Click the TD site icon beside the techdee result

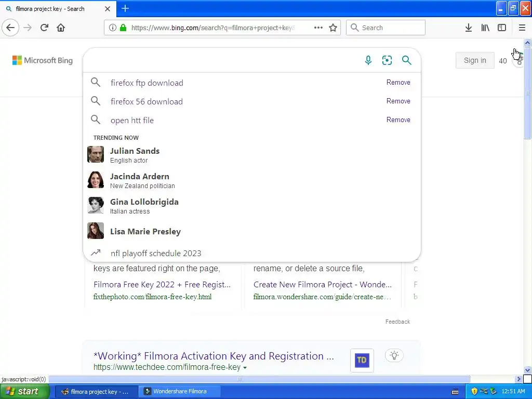point(362,360)
